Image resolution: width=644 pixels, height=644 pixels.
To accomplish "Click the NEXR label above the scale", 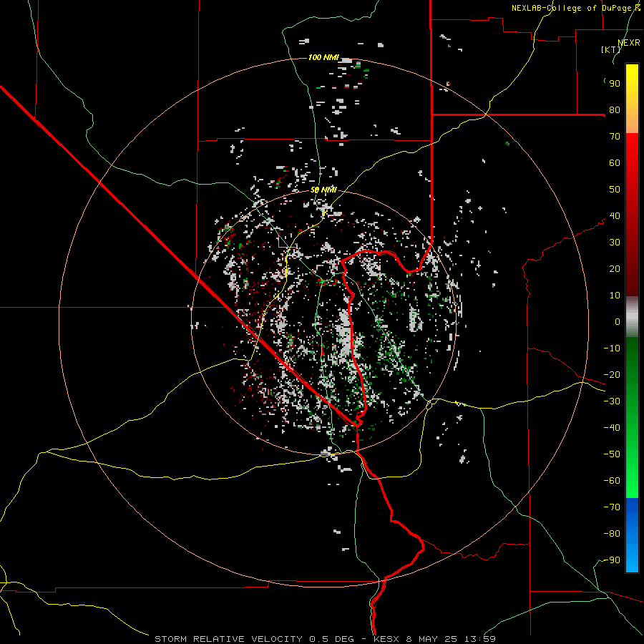I will coord(629,43).
